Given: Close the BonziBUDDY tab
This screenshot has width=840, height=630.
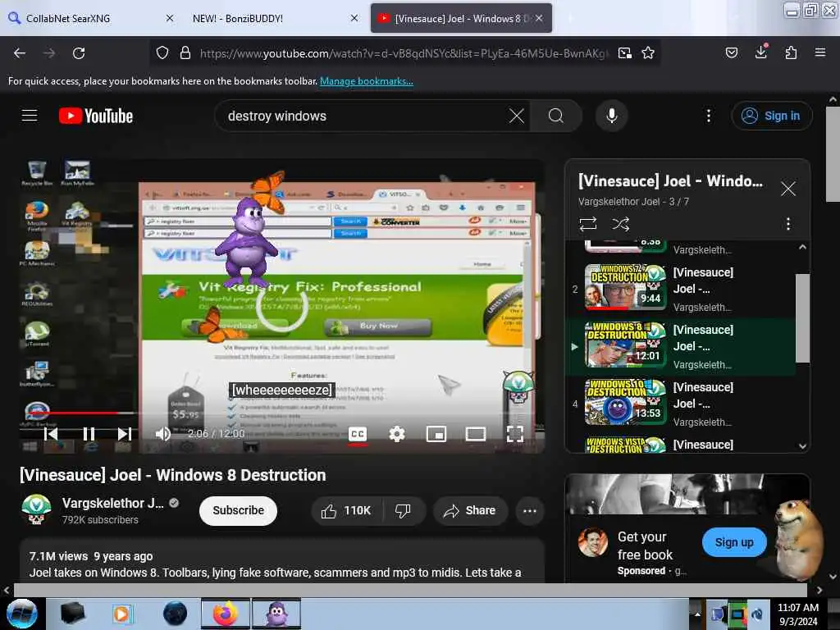Looking at the screenshot, I should click(354, 18).
